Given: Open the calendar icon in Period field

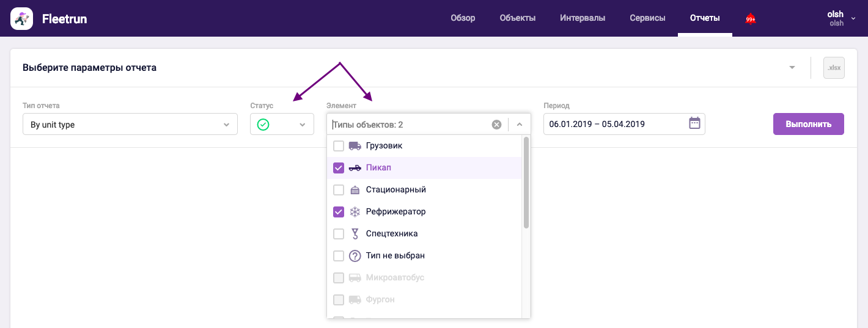Looking at the screenshot, I should 694,123.
